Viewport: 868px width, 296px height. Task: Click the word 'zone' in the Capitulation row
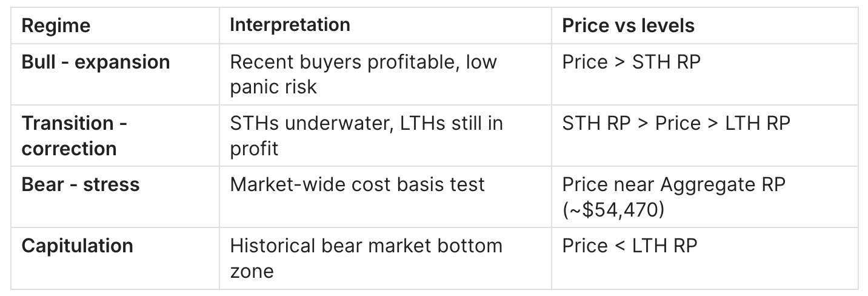(x=252, y=271)
